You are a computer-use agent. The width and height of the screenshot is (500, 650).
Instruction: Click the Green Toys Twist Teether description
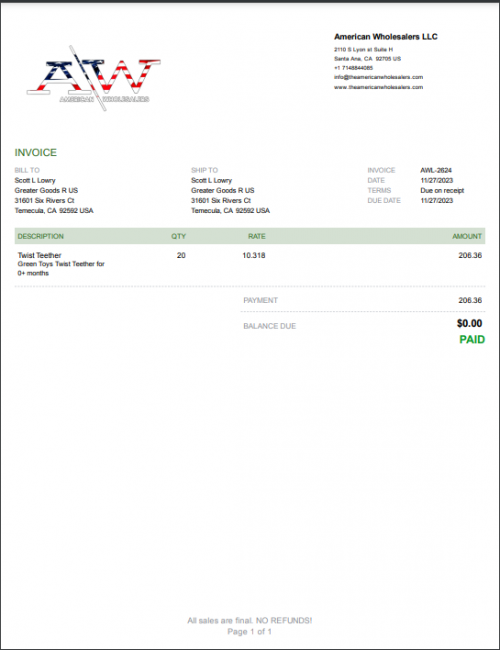point(61,269)
